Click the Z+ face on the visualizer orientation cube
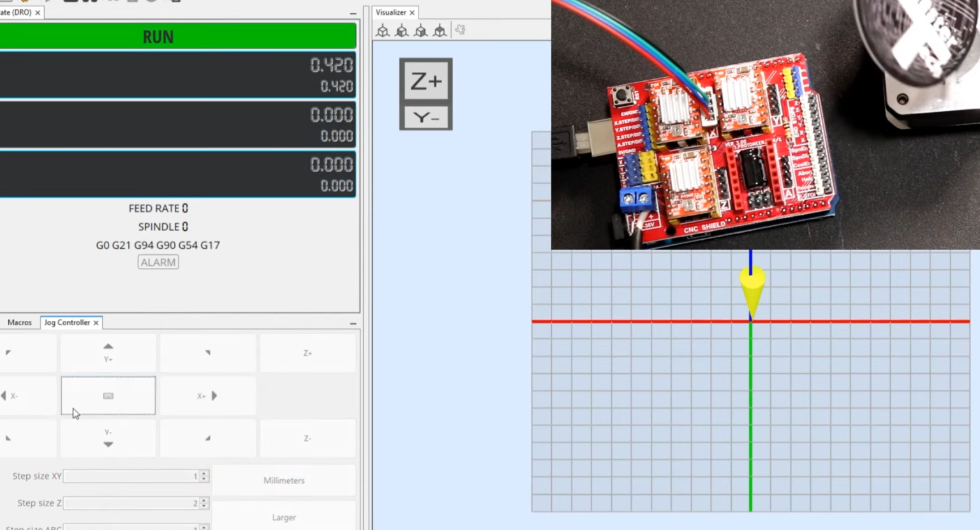 coord(426,81)
